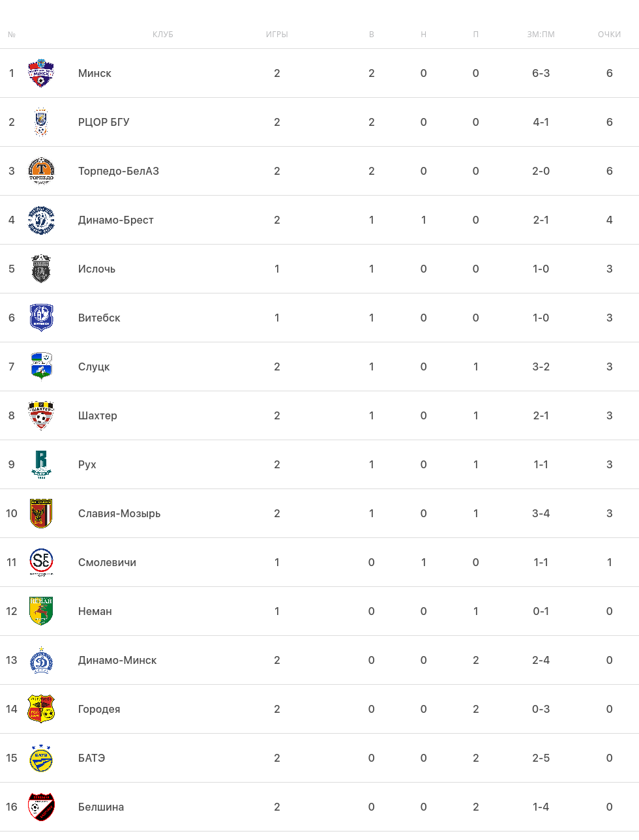
Task: Open the Белшина team name
Action: tap(101, 807)
